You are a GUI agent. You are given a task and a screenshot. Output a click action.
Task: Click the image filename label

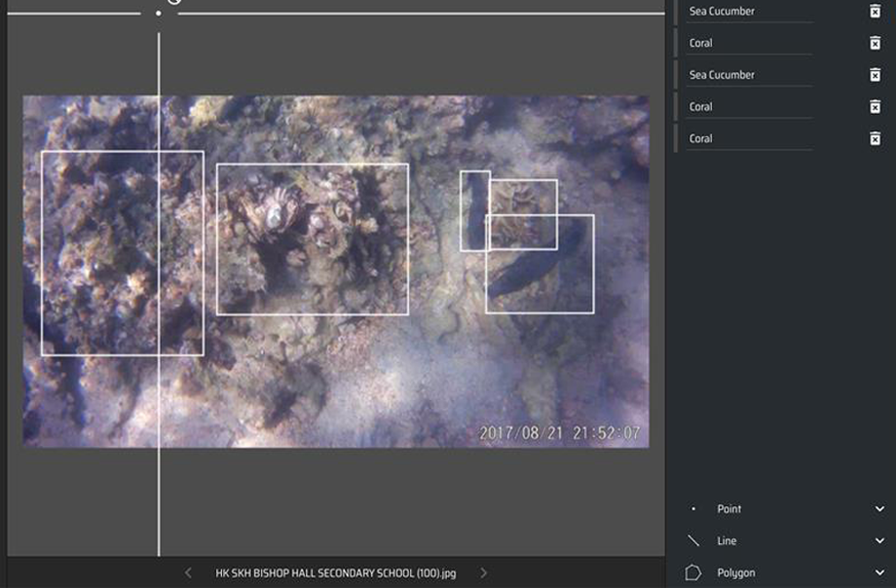click(336, 573)
